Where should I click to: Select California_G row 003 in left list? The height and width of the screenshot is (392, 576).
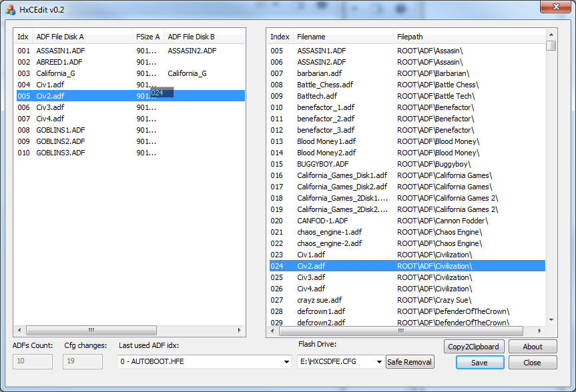[x=131, y=73]
